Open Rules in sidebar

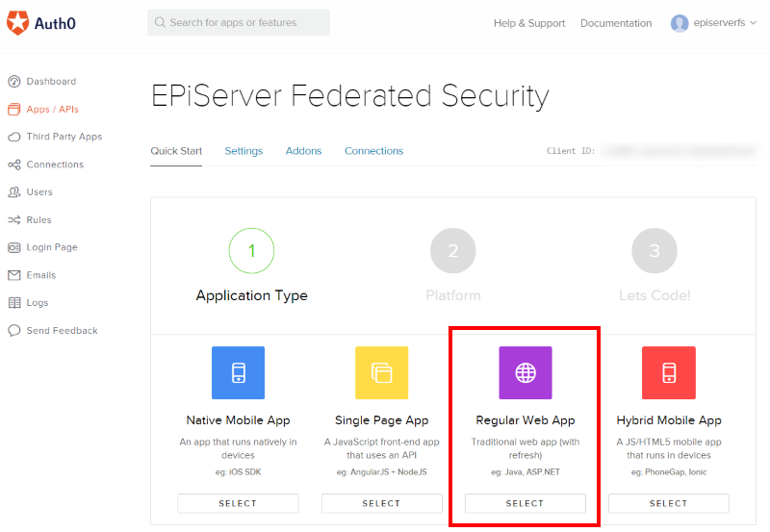coord(38,220)
